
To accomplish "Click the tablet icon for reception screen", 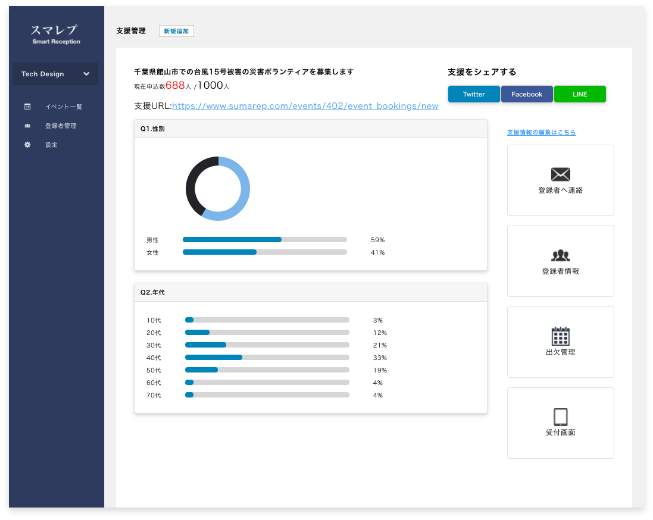I will point(561,416).
